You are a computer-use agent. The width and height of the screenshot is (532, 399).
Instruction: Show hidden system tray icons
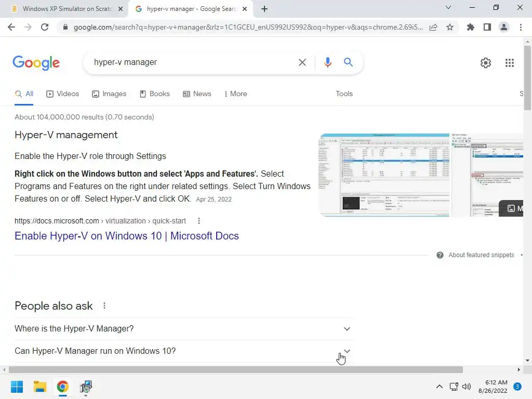[440, 387]
